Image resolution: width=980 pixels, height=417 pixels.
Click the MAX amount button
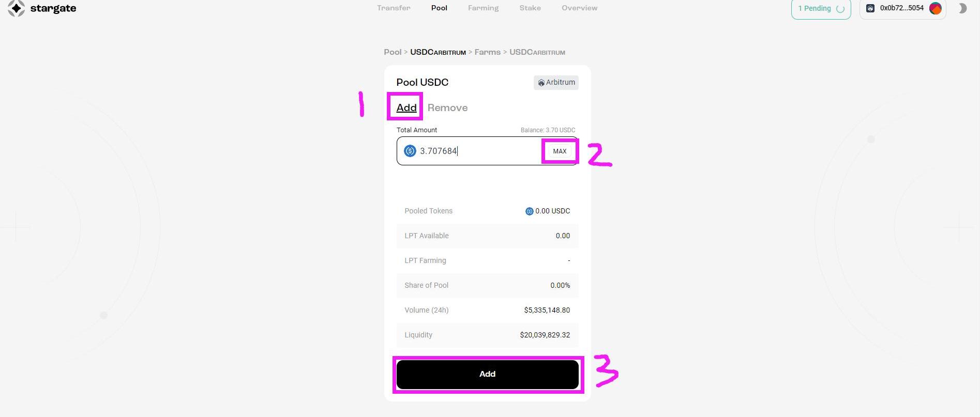[560, 151]
